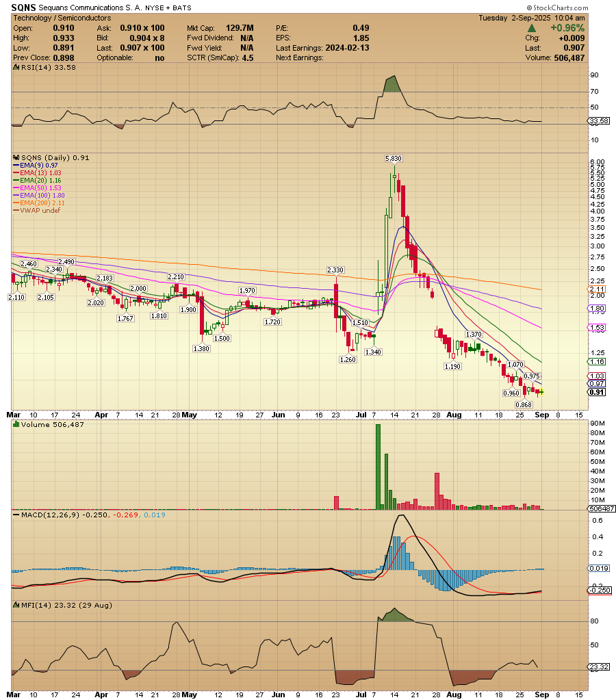
Task: Click the NYSE + BATS exchange label
Action: point(168,8)
